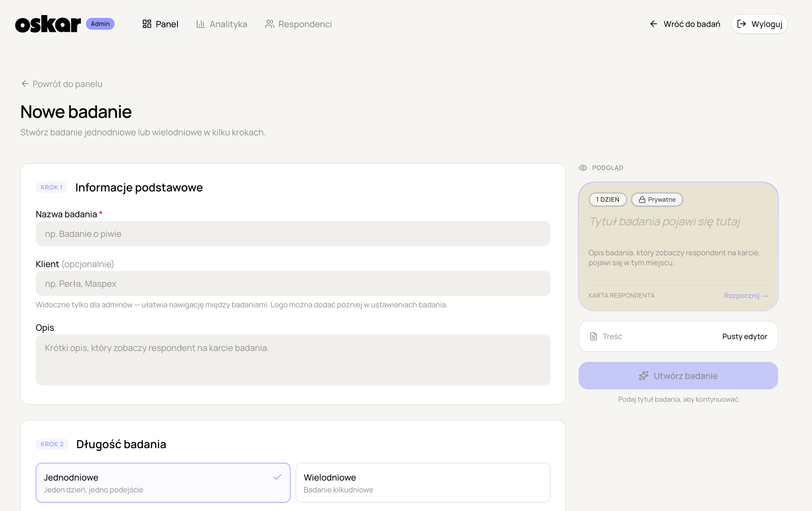Focus the Klient input field
This screenshot has width=812, height=511.
293,284
